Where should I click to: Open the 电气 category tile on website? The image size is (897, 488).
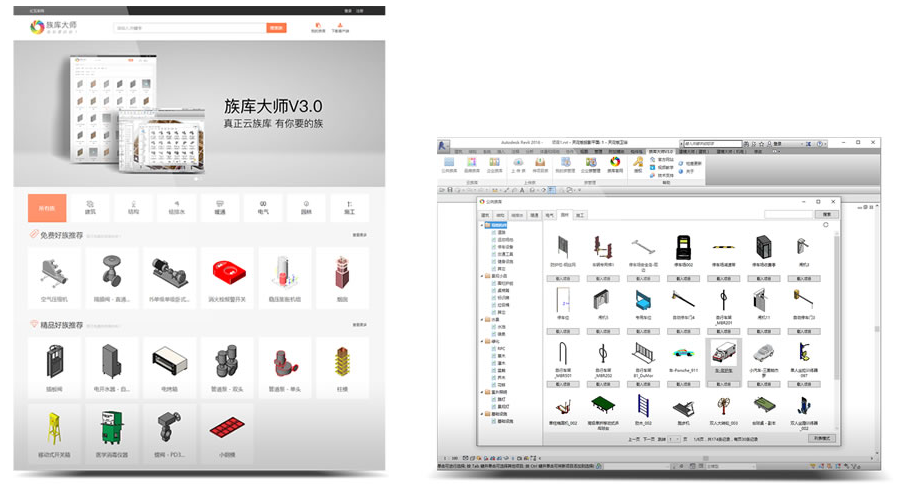(x=263, y=208)
